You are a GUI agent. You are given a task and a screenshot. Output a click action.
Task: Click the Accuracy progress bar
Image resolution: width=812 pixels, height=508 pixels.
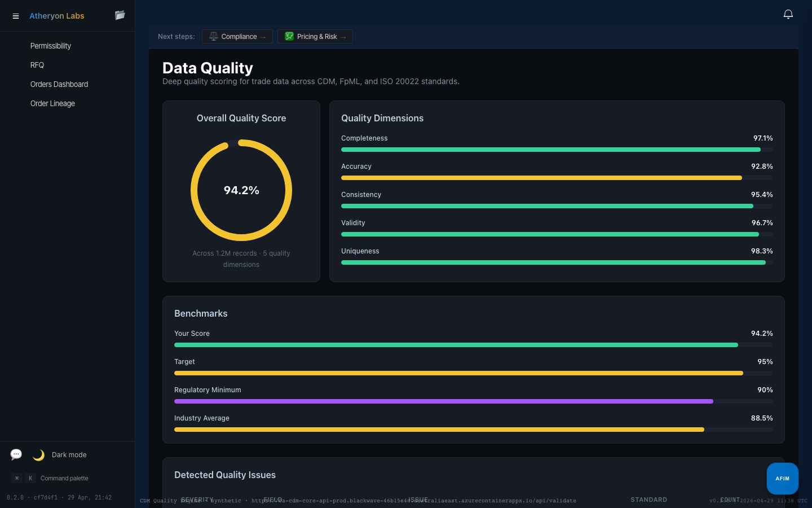click(x=557, y=178)
